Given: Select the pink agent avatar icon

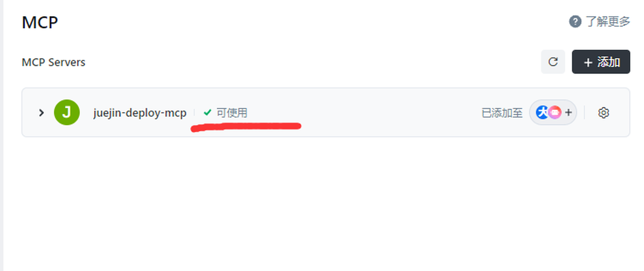Looking at the screenshot, I should (x=555, y=112).
